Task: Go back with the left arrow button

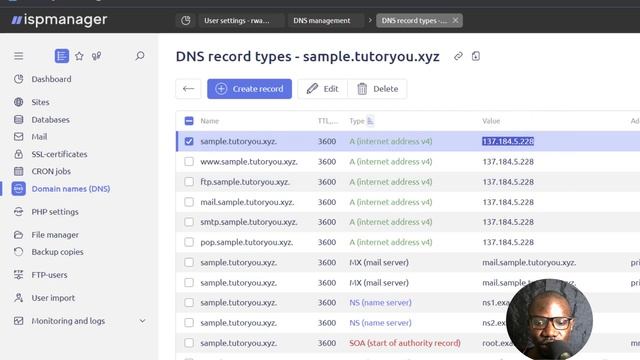Action: pyautogui.click(x=188, y=89)
